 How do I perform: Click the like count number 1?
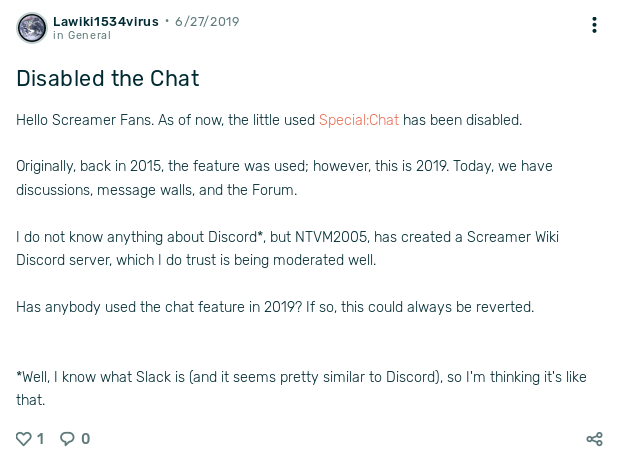pyautogui.click(x=41, y=439)
